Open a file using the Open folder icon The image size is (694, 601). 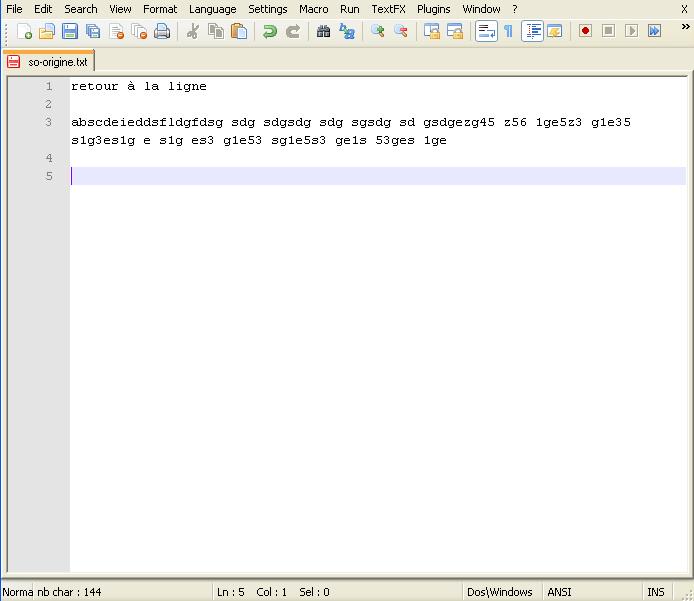coord(47,31)
